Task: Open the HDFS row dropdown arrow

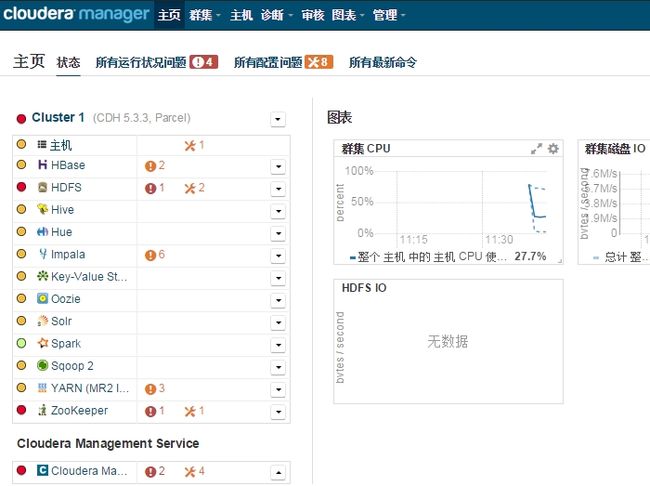Action: pos(278,189)
